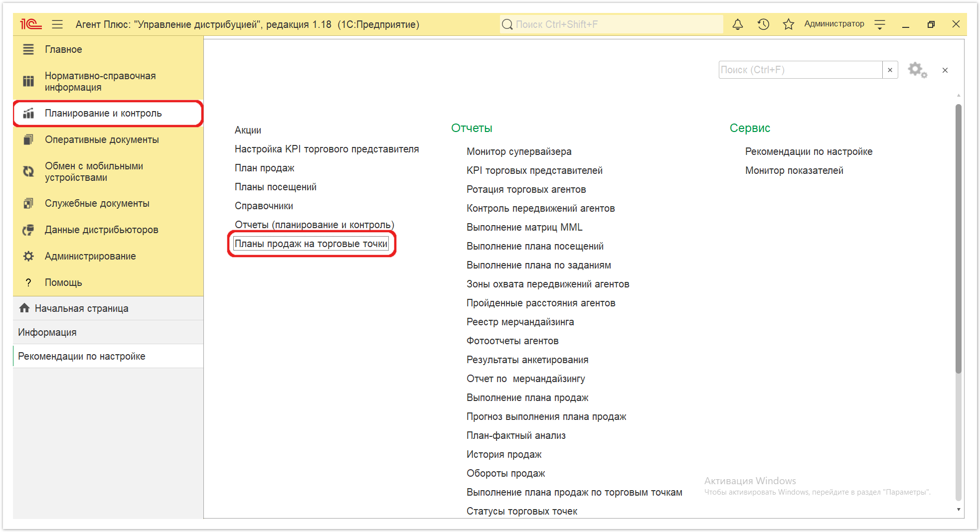Open Выполнение плана посещений report

[535, 246]
